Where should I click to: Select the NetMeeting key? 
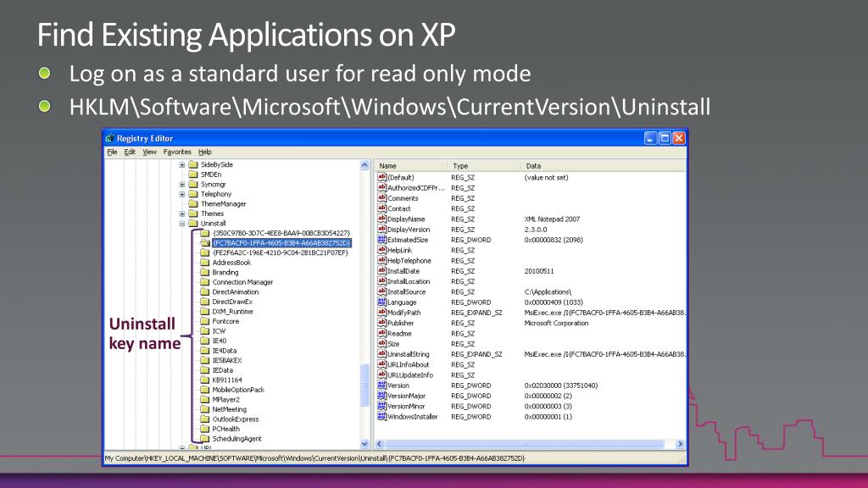pos(229,409)
